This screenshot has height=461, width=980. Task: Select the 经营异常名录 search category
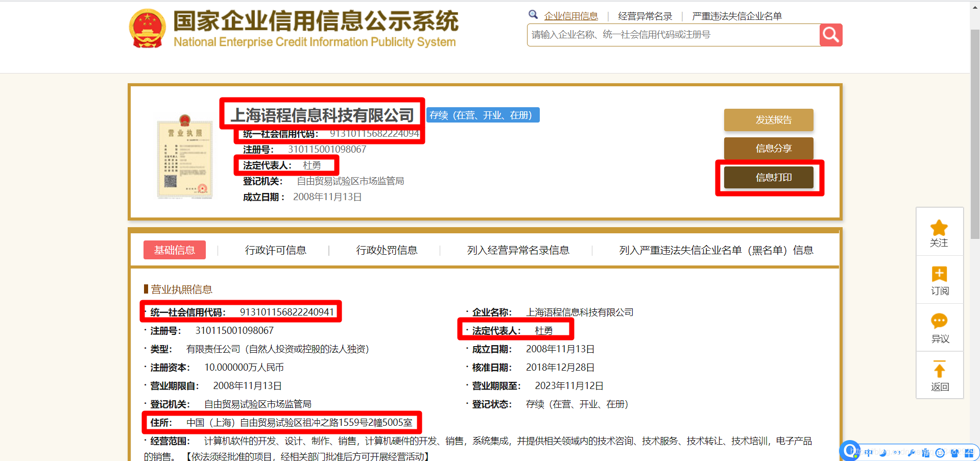coord(645,16)
